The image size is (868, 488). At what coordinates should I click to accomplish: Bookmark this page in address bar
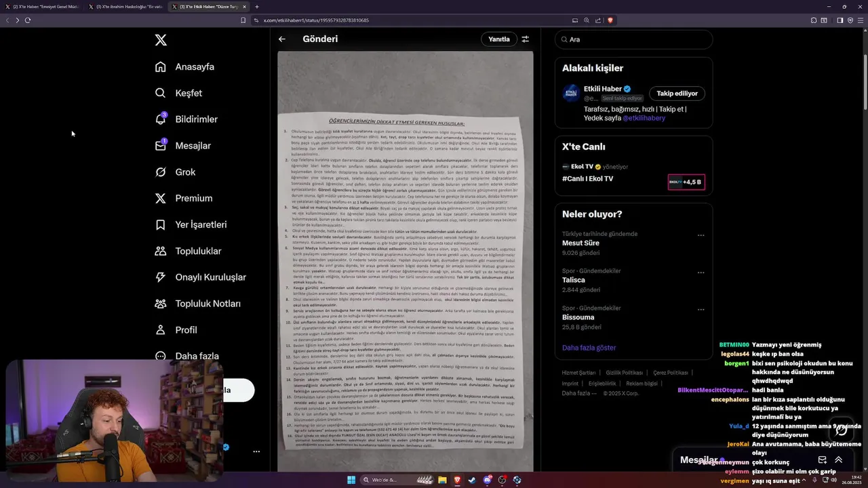click(243, 20)
